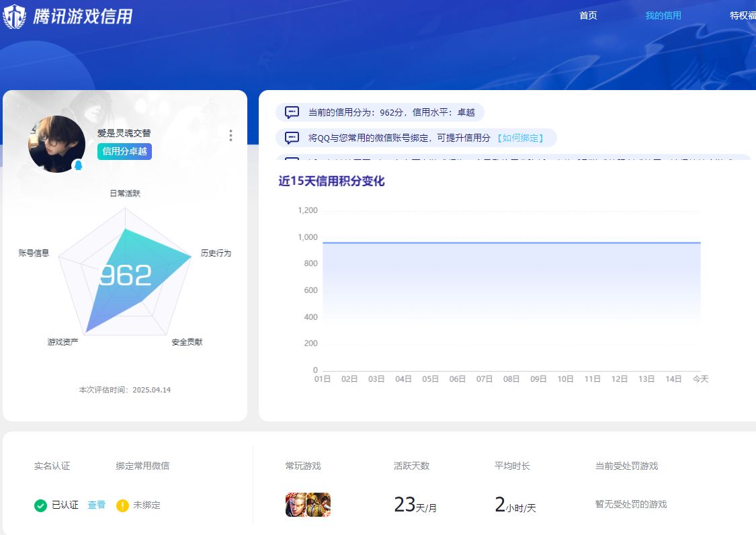
Task: Select the 游戏资产 radar label
Action: click(62, 342)
